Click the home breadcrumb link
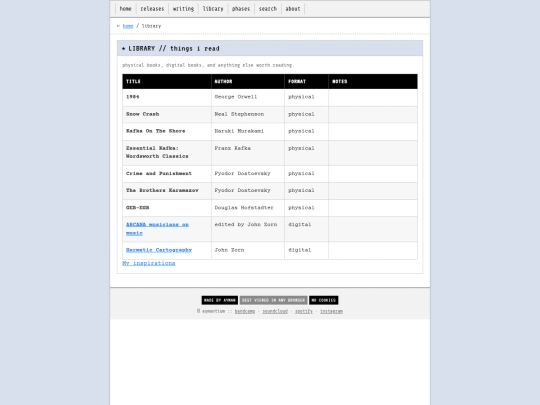This screenshot has height=405, width=540. click(128, 26)
